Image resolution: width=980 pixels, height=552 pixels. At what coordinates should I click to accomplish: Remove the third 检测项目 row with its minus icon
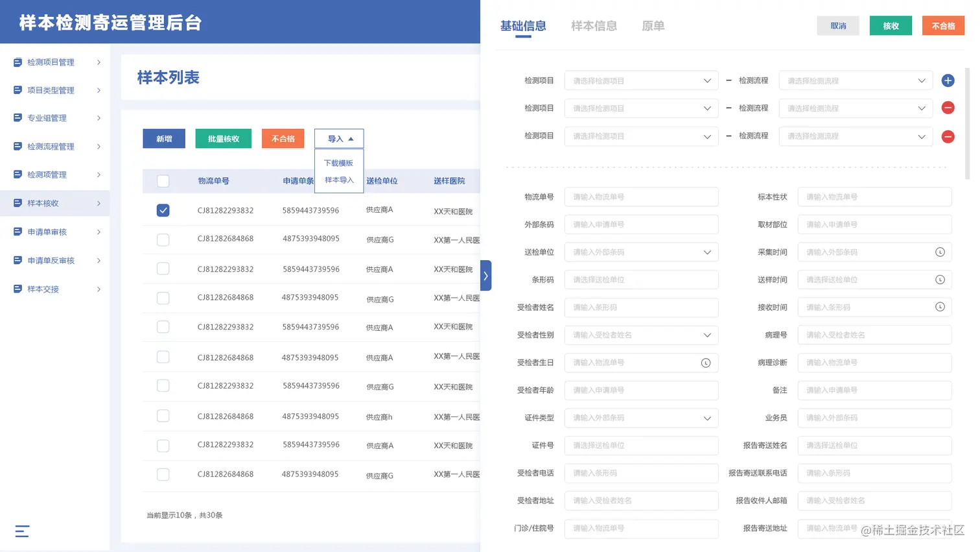[948, 136]
